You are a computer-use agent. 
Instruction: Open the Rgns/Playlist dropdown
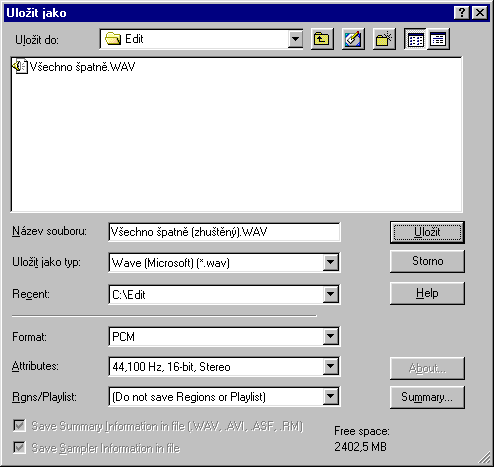[x=330, y=396]
